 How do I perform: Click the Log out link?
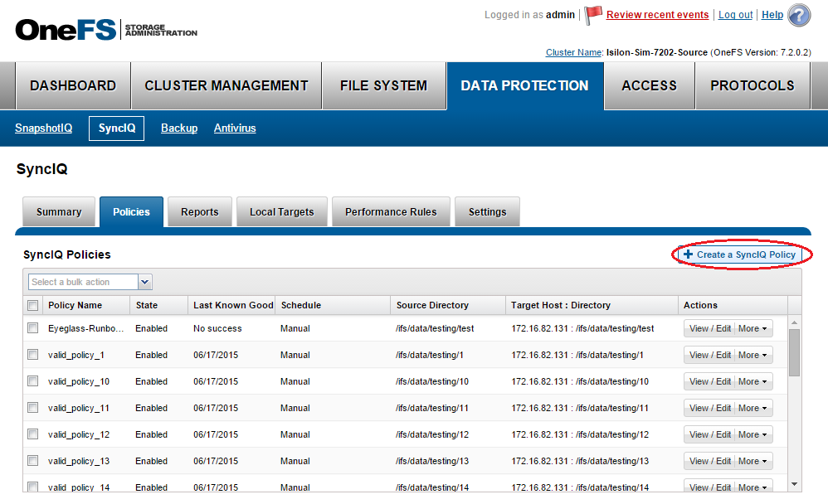coord(735,15)
